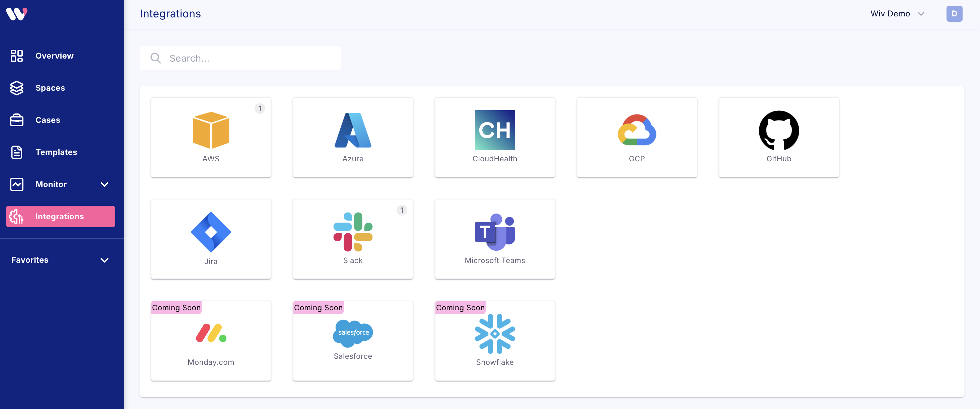Open the Wiv Demo workspace dropdown

click(897, 14)
